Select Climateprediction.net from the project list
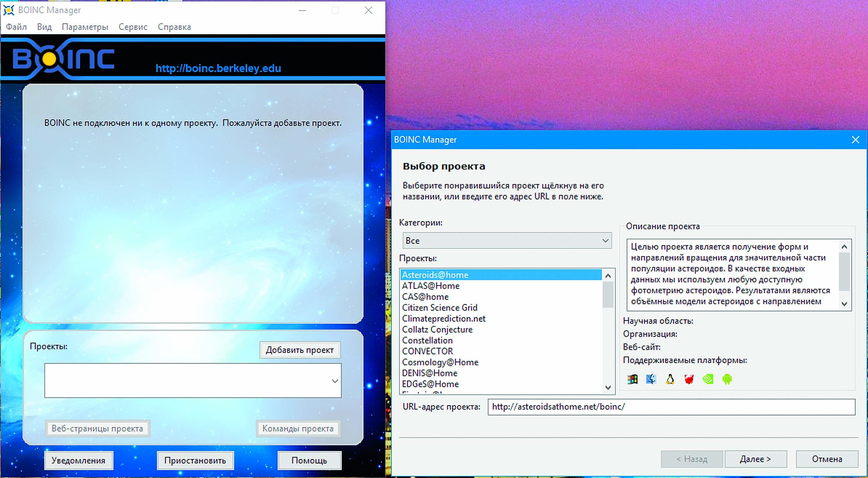868x478 pixels. pos(443,319)
